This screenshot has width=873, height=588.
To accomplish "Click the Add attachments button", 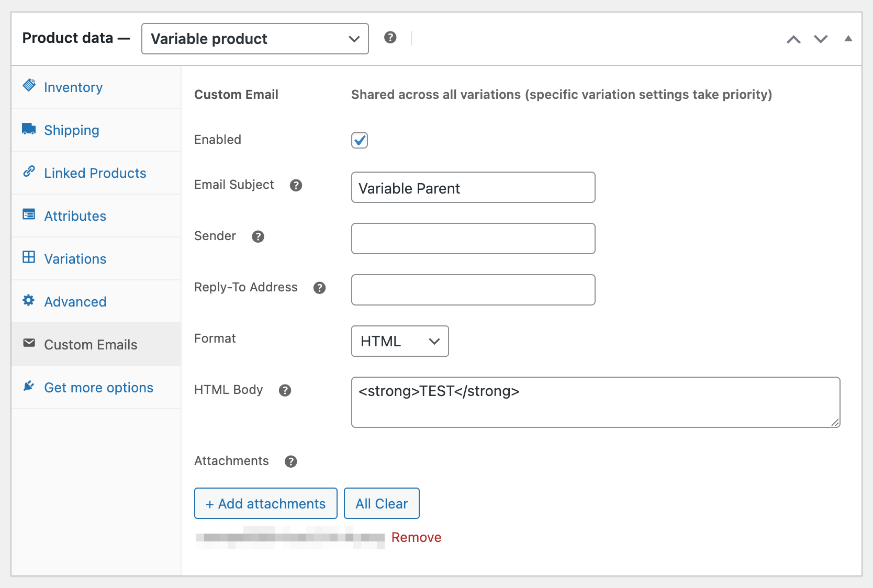I will (265, 503).
